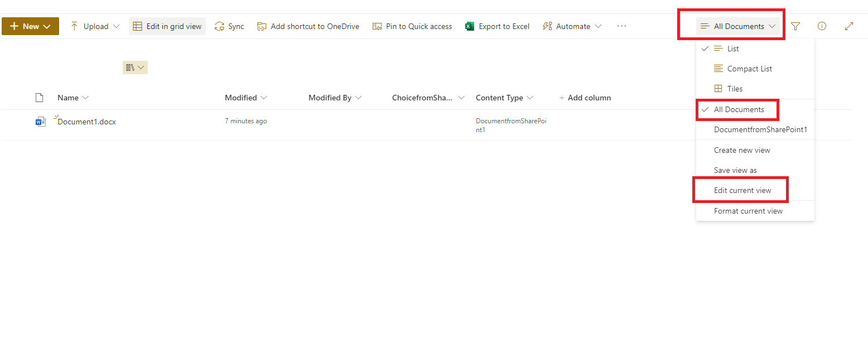
Task: Click the Export to Excel icon
Action: pyautogui.click(x=470, y=26)
